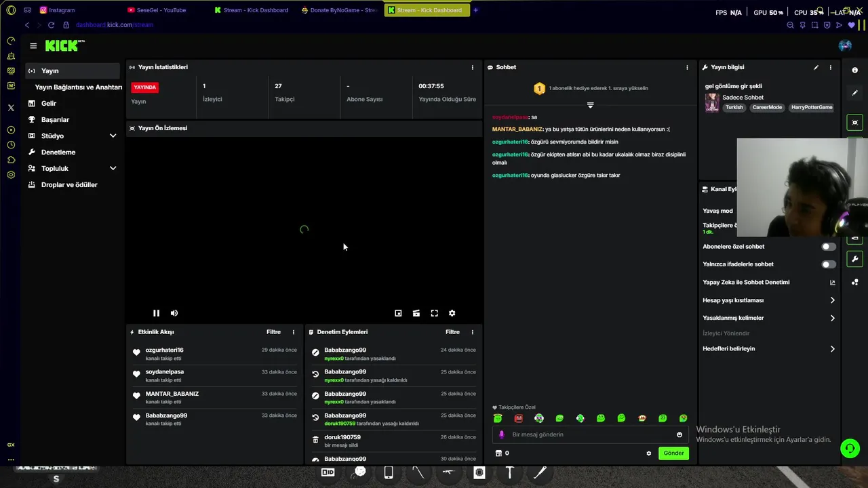868x488 pixels.
Task: Edit stream info with the pencil icon
Action: (816, 67)
